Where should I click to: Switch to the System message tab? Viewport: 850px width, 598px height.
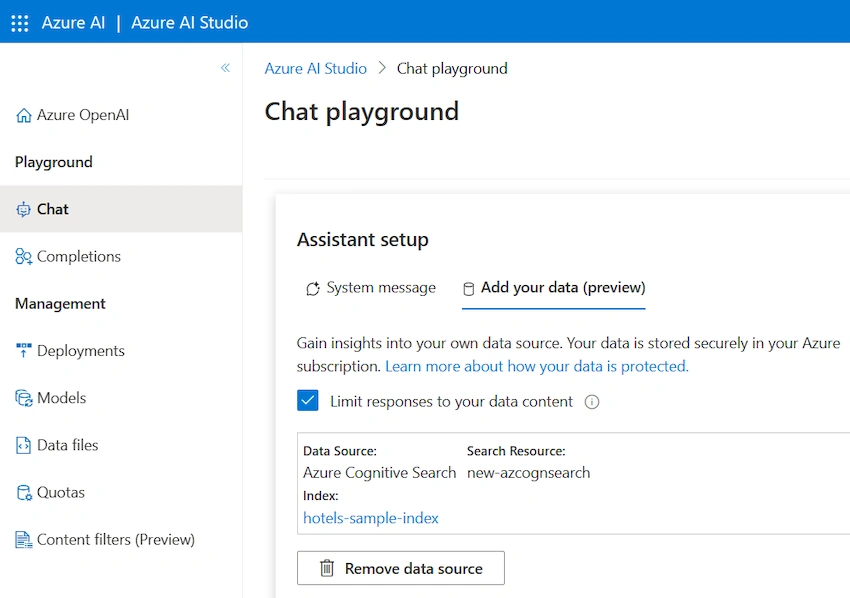click(x=371, y=288)
